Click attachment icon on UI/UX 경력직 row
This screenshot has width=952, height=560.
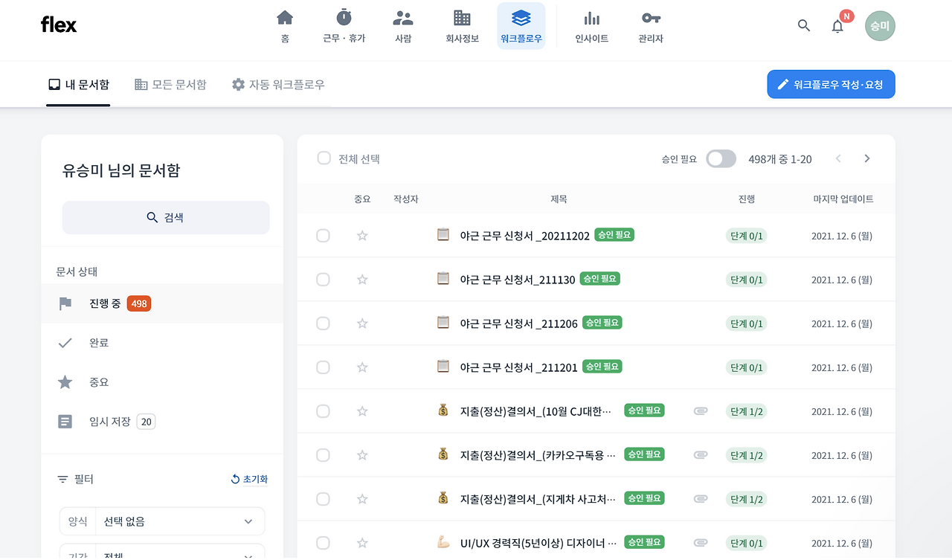click(x=701, y=542)
